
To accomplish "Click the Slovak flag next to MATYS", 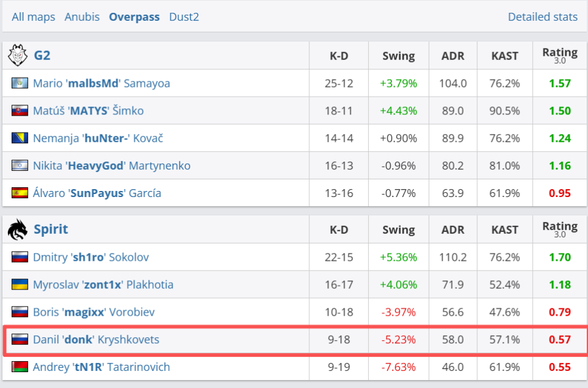I will coord(20,111).
